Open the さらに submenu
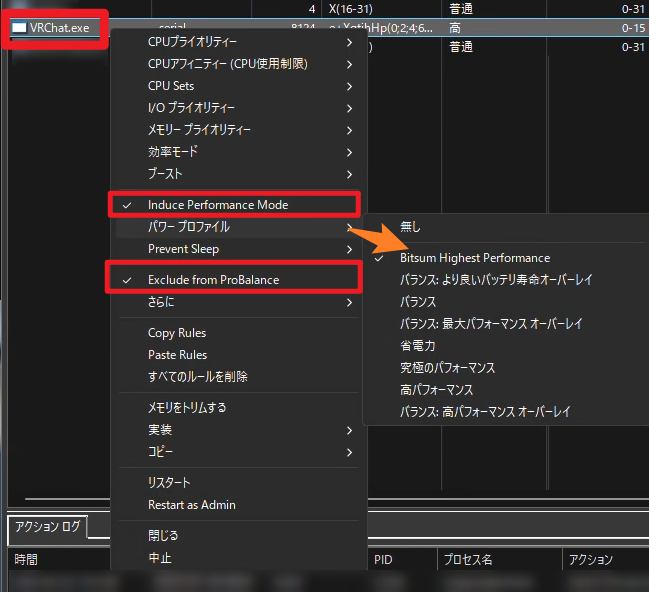This screenshot has width=649, height=592. pos(239,302)
